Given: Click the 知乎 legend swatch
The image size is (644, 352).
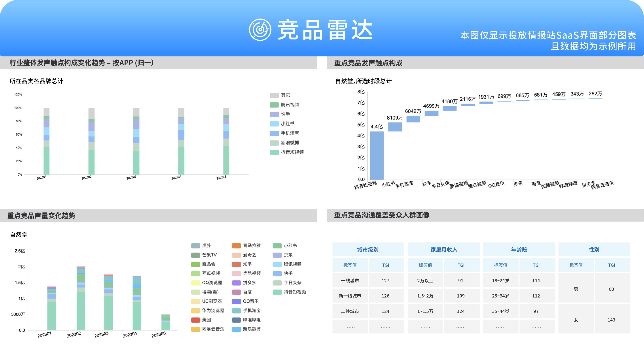Looking at the screenshot, I should pos(236,264).
